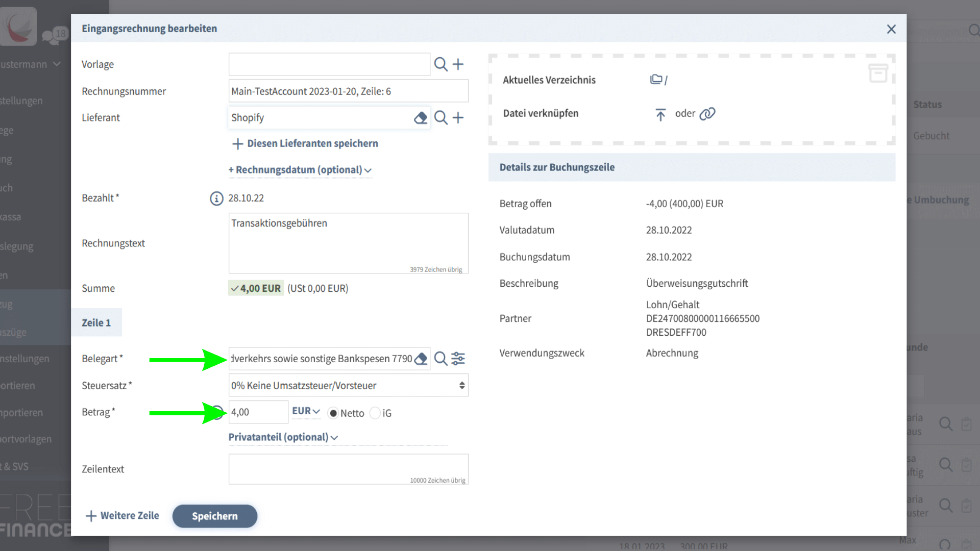
Task: Clear the Lieferant field with eraser icon
Action: click(420, 118)
